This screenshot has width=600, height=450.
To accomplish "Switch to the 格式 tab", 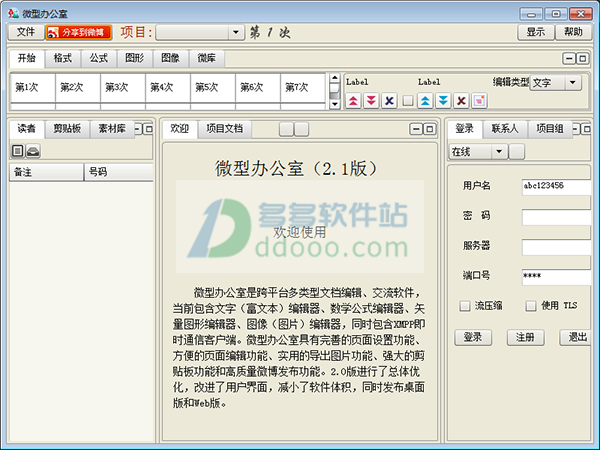I will 63,58.
